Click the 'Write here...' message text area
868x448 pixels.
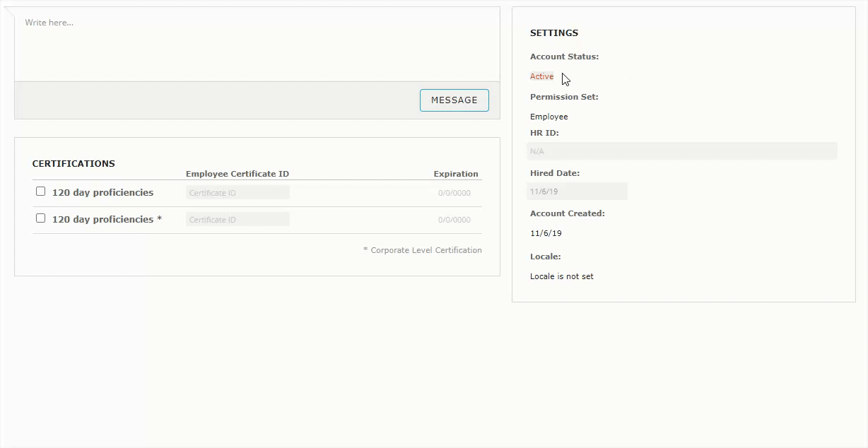coord(257,45)
